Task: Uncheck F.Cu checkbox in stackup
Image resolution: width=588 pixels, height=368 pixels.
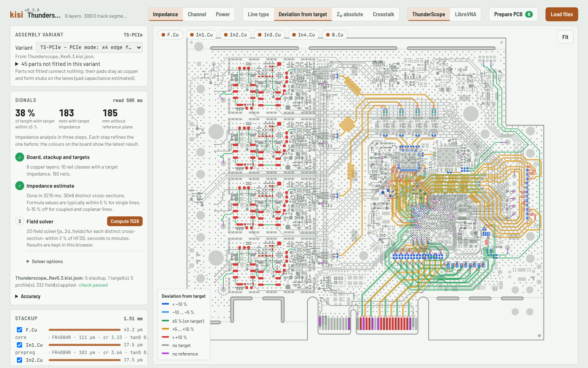Action: [x=19, y=330]
